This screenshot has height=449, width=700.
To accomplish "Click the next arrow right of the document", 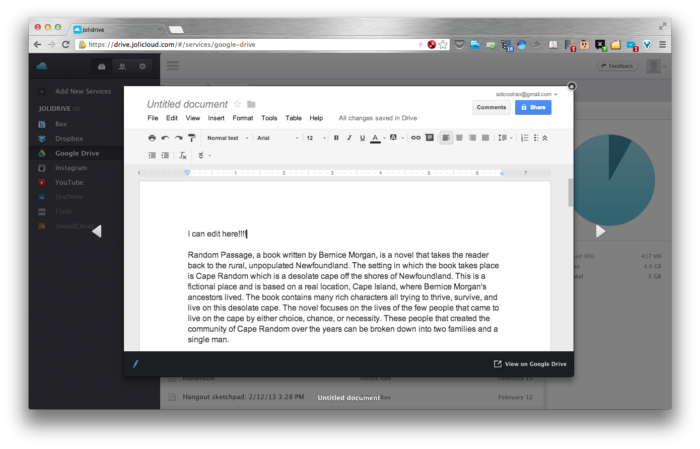I will (600, 231).
